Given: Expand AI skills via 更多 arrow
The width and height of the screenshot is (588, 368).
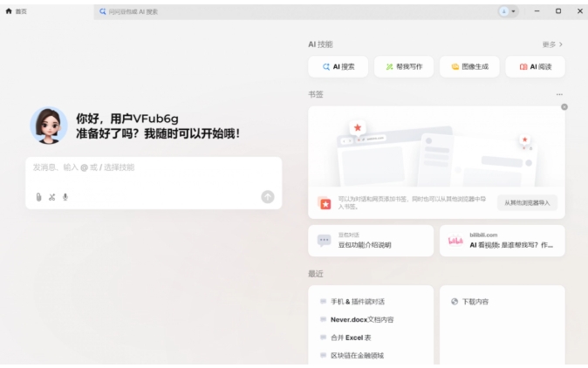Looking at the screenshot, I should pos(552,44).
